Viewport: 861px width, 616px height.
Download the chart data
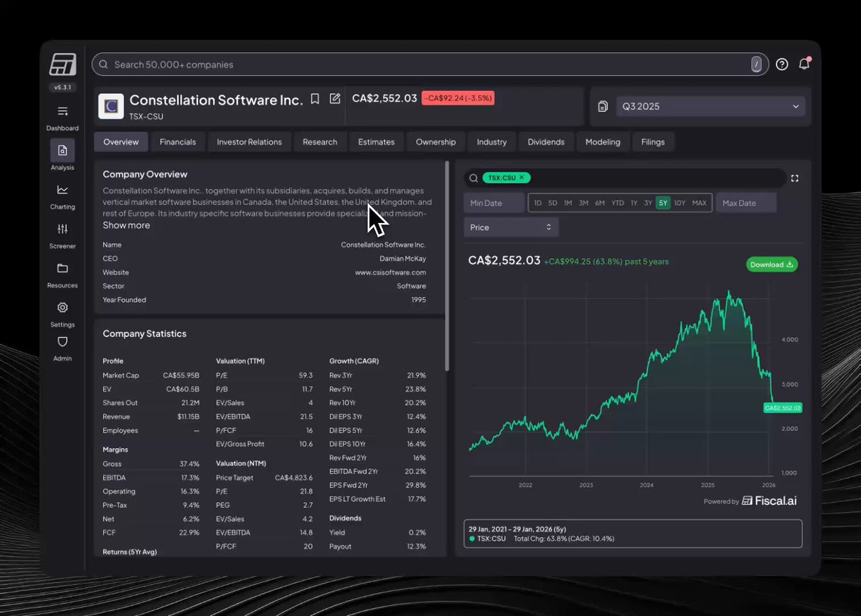pos(772,265)
